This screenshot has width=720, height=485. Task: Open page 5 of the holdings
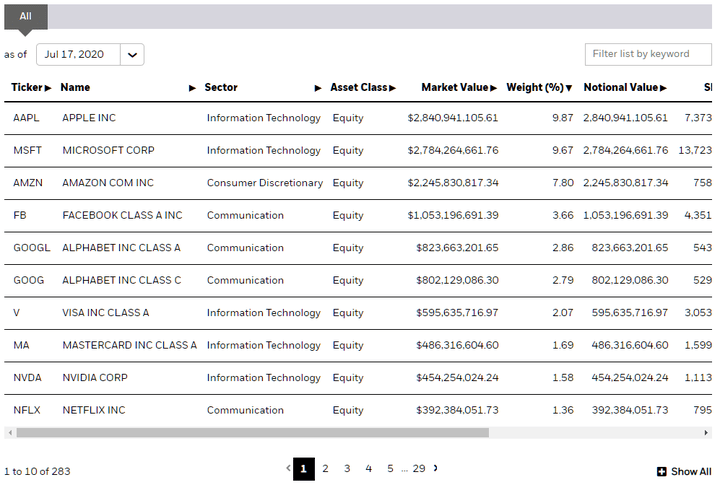(390, 468)
